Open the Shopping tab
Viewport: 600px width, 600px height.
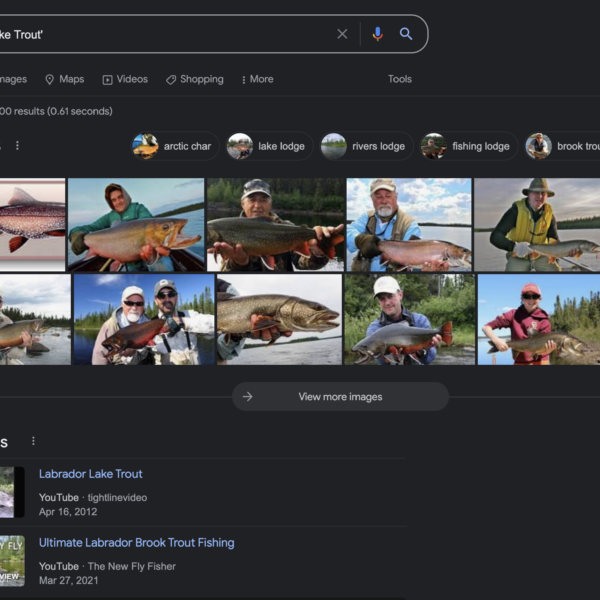194,79
